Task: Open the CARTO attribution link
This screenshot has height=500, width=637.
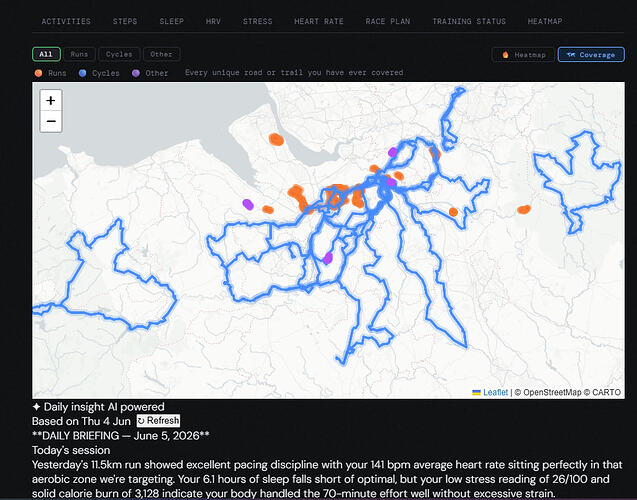Action: pos(606,392)
